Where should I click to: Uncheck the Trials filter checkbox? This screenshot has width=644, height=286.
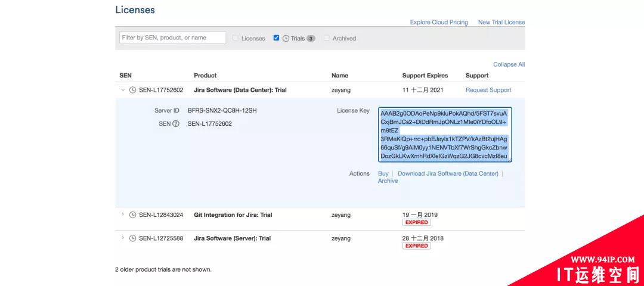click(x=276, y=38)
